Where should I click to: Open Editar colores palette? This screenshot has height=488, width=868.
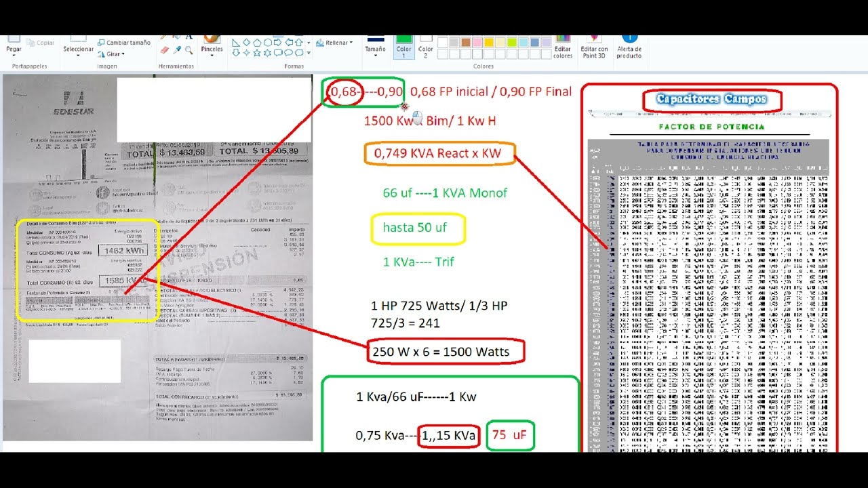click(563, 46)
